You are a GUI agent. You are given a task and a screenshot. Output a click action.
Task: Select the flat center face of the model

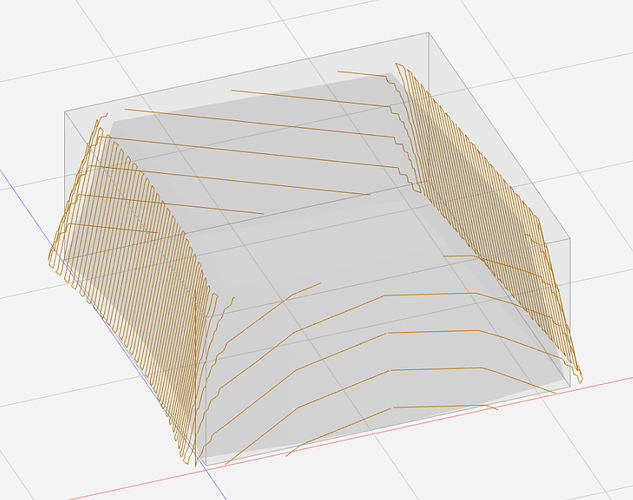(330, 240)
